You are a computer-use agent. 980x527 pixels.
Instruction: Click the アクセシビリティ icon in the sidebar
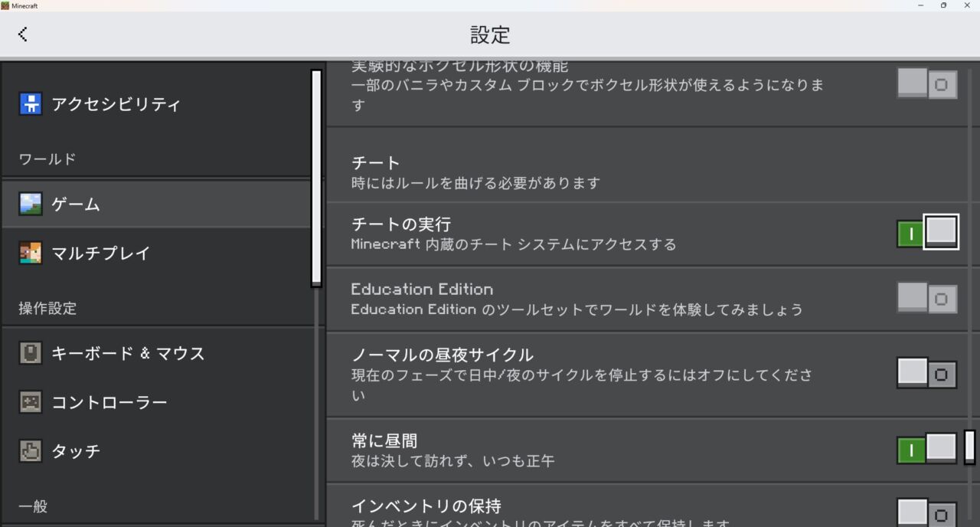[x=31, y=104]
